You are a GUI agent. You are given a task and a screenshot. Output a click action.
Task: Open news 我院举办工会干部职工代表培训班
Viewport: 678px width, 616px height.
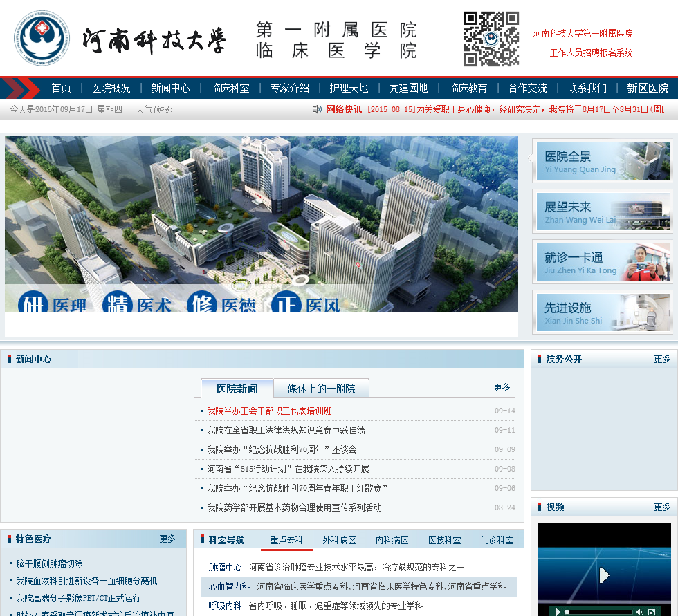[x=269, y=411]
